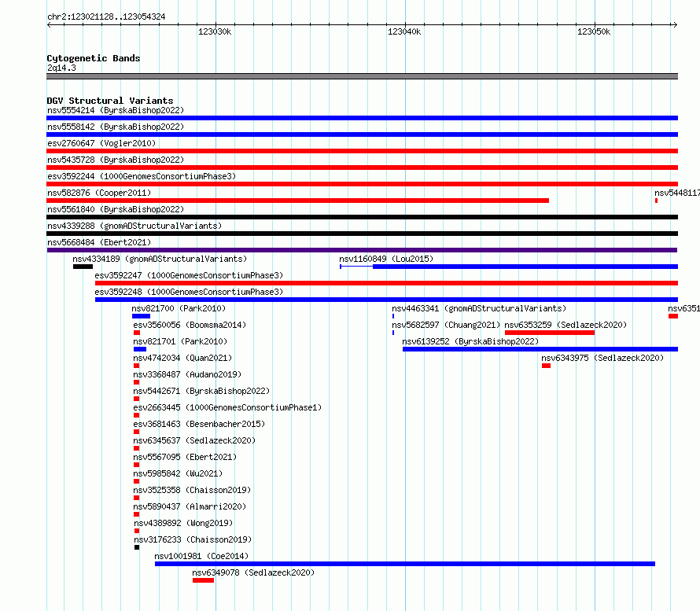Click the 2q14.3 cytogenetic band label
Screen dimensions: 700x611
[x=61, y=68]
